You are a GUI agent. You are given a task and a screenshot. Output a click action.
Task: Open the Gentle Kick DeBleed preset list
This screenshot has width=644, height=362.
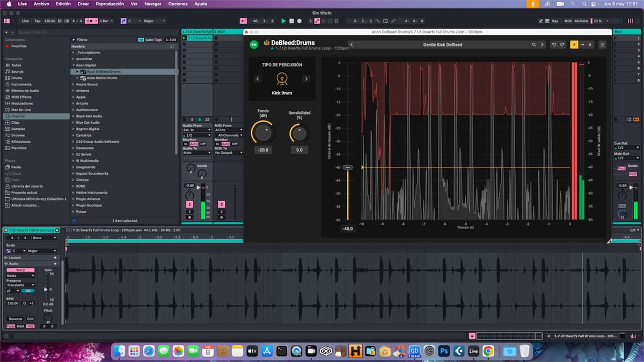tap(442, 45)
